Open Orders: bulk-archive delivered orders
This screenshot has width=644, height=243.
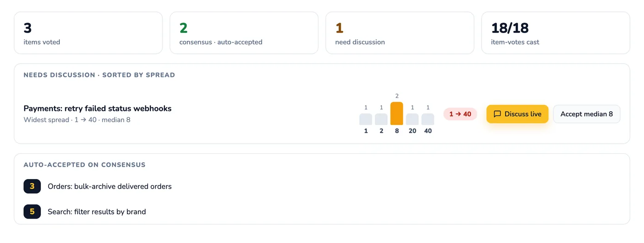pyautogui.click(x=109, y=186)
